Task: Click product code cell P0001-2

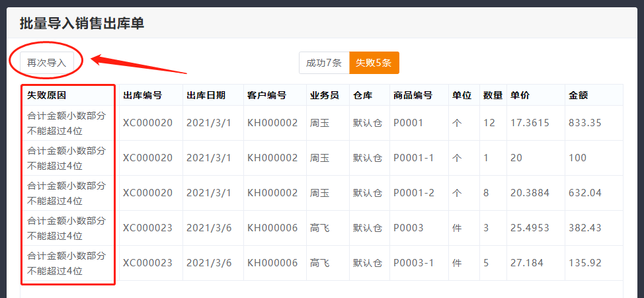Action: point(414,193)
